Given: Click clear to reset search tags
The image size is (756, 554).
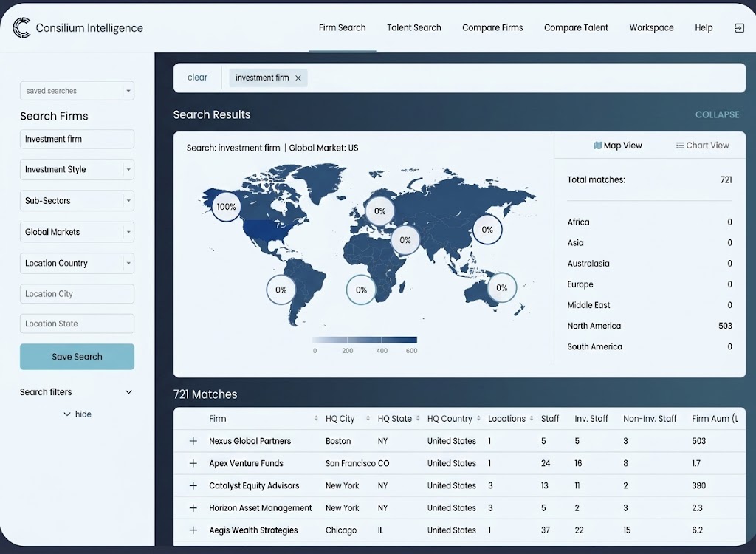Looking at the screenshot, I should pyautogui.click(x=197, y=78).
